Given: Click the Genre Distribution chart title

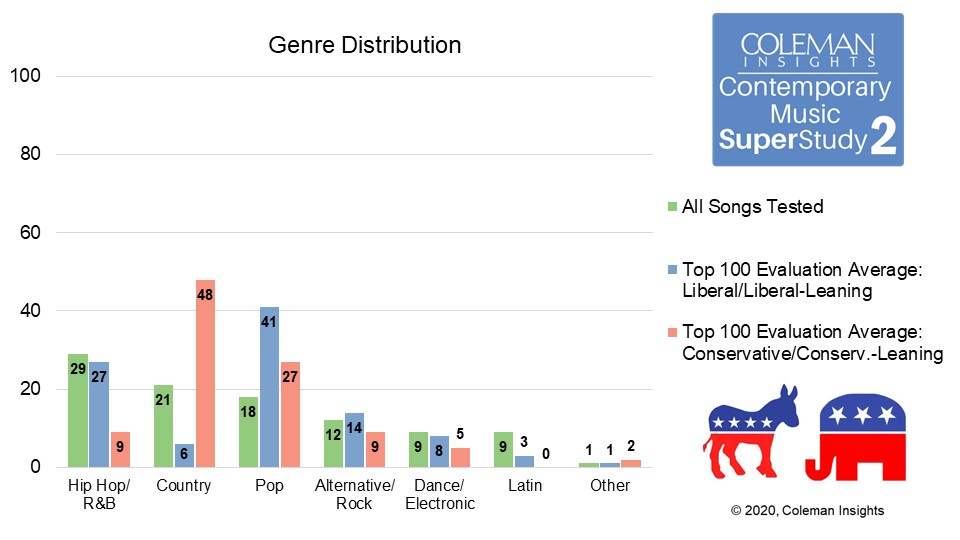Looking at the screenshot, I should (365, 46).
